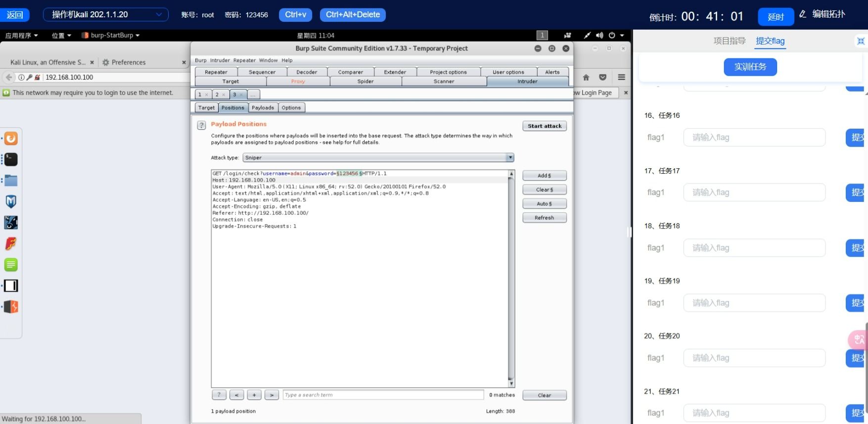Open the file manager dock icon

(x=11, y=181)
